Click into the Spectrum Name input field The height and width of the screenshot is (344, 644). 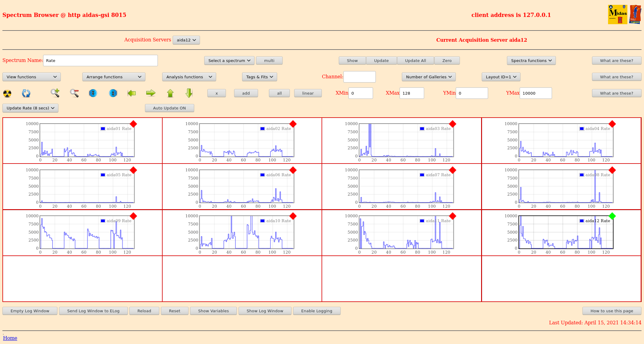[x=100, y=60]
